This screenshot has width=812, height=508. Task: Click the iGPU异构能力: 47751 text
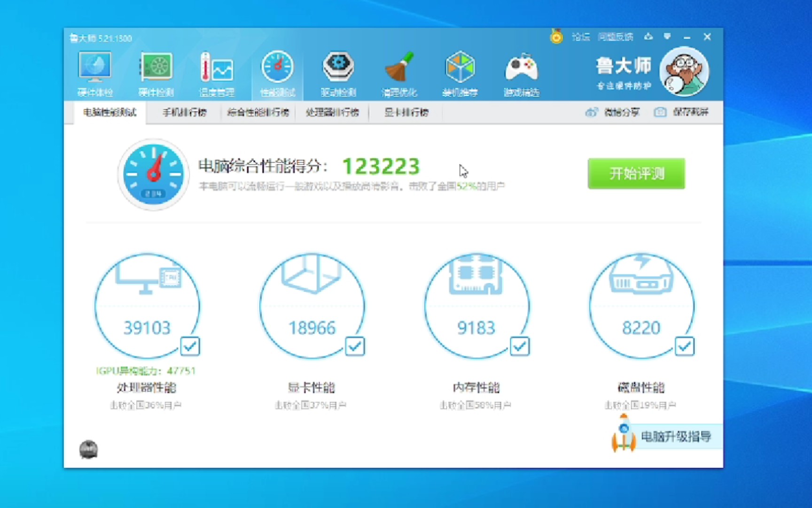[x=146, y=371]
